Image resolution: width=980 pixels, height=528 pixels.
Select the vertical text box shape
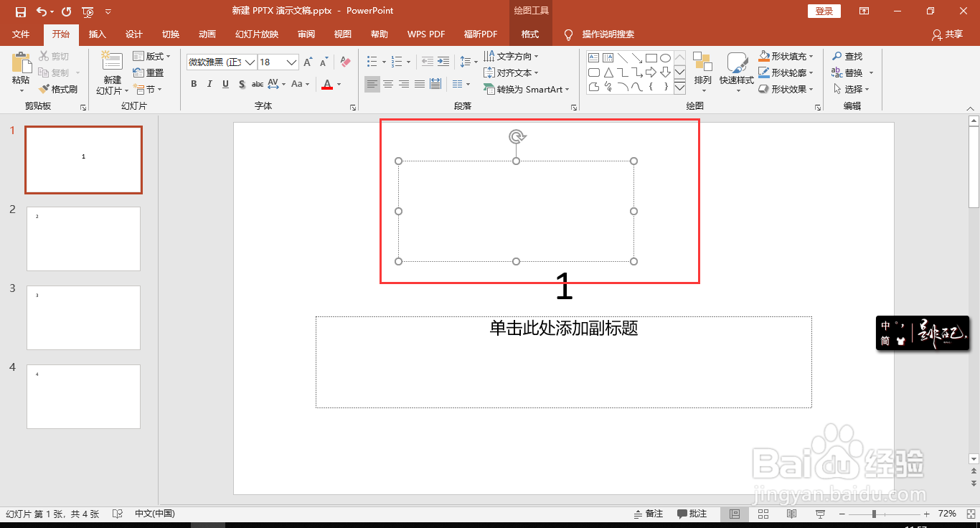coord(608,58)
